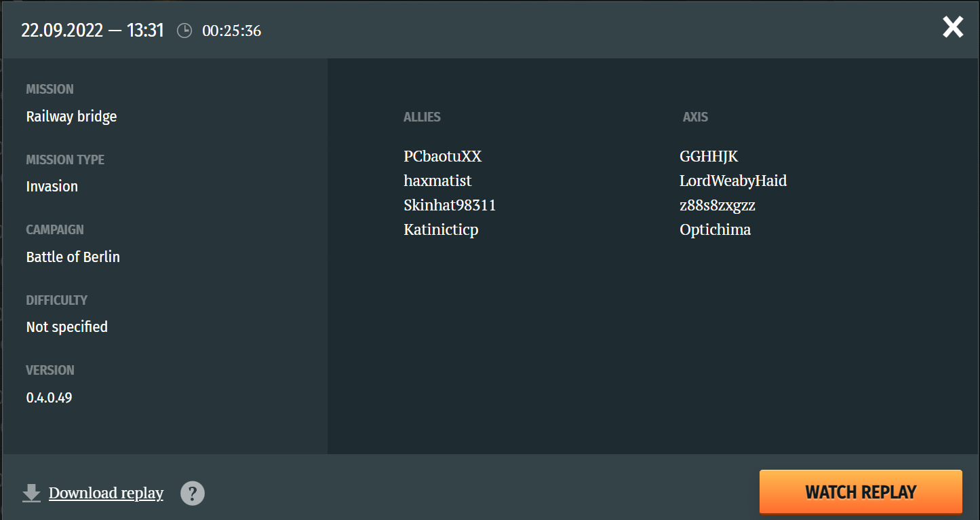Select player Skinhat98311
Viewport: 980px width, 520px height.
(450, 205)
